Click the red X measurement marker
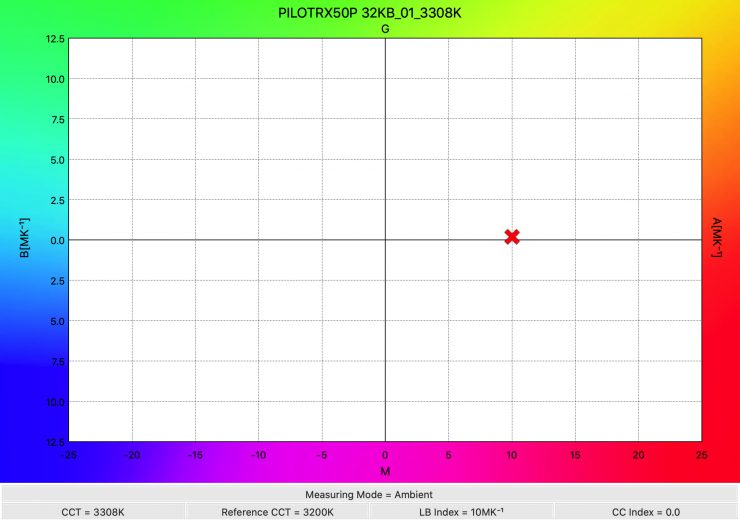Viewport: 740px width, 521px height. (x=512, y=237)
